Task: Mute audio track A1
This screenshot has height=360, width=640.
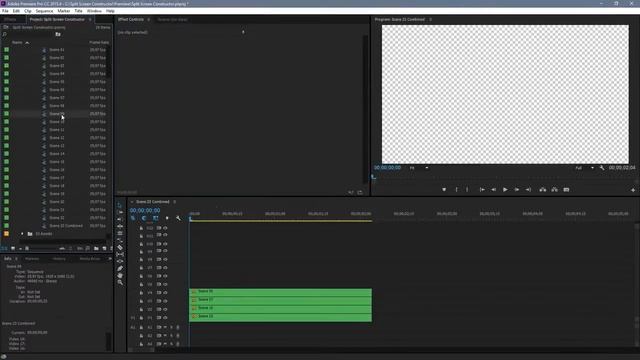Action: click(x=165, y=327)
